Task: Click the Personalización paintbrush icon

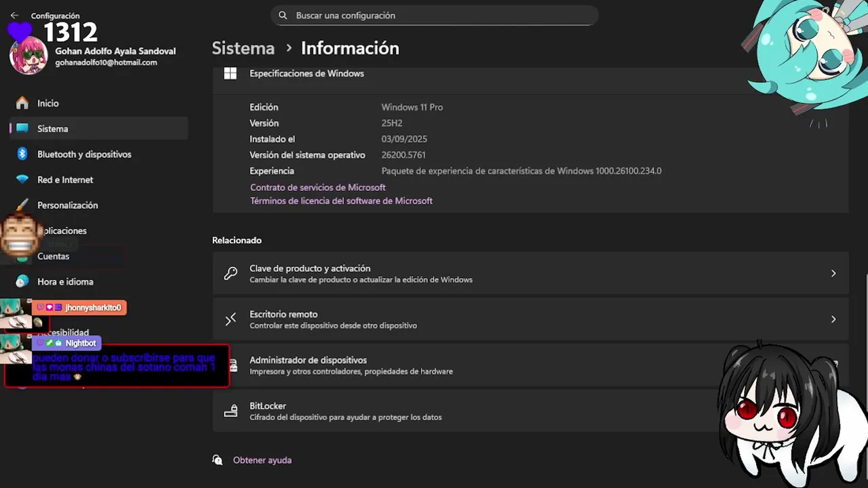Action: coord(22,205)
